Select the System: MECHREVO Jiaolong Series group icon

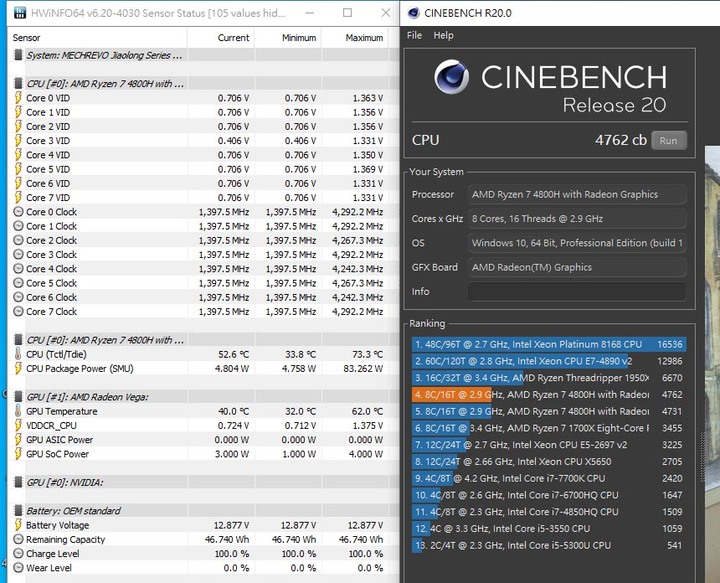(x=18, y=55)
